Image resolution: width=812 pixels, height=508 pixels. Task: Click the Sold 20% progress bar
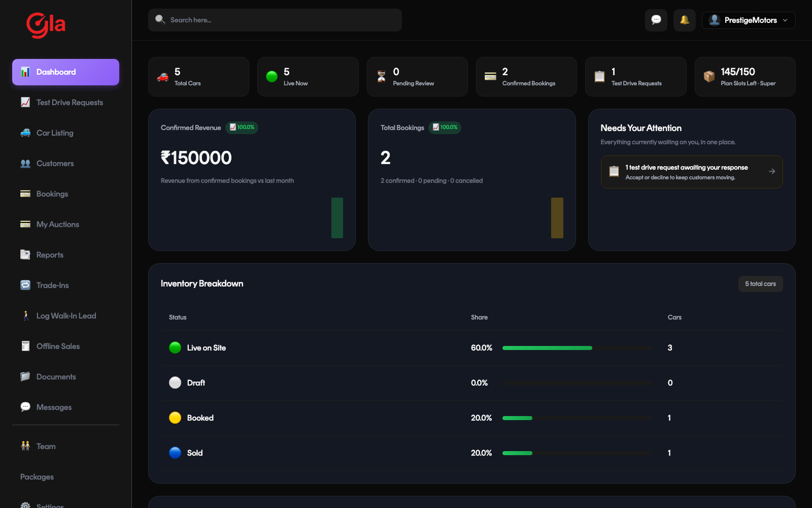pyautogui.click(x=577, y=453)
